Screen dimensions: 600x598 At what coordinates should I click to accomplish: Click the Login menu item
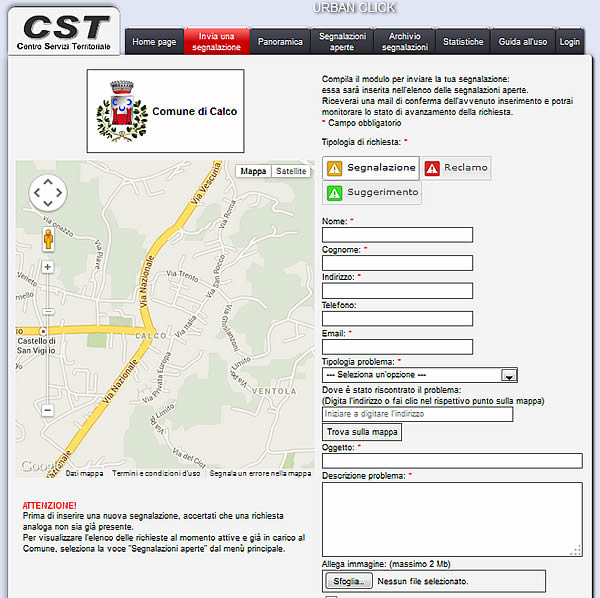pos(569,42)
